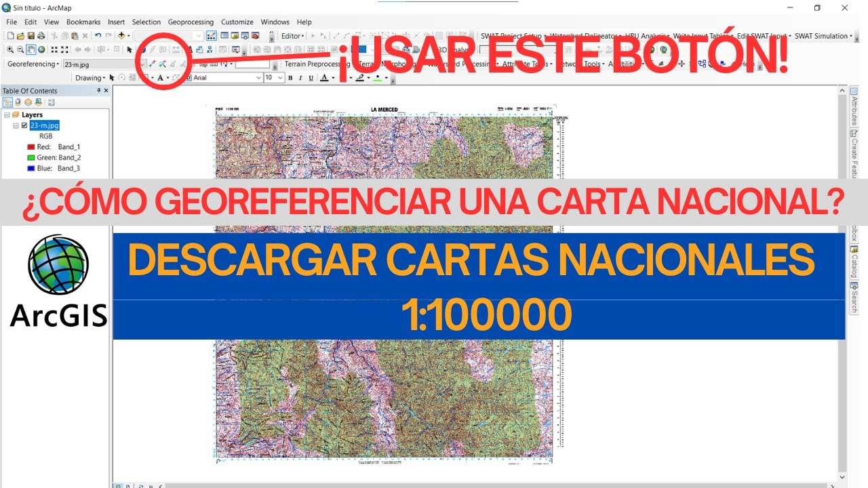Collapse the Layers group
Screen dimensions: 868x488
[7, 115]
